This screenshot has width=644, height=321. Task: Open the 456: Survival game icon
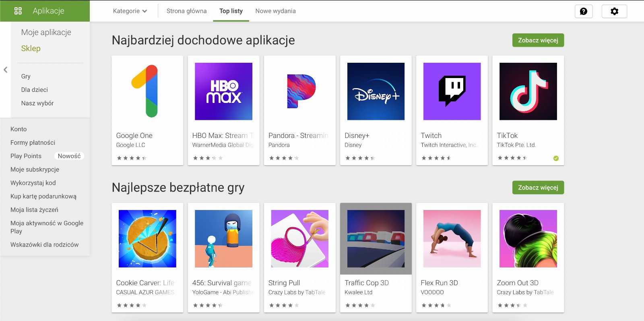click(223, 239)
